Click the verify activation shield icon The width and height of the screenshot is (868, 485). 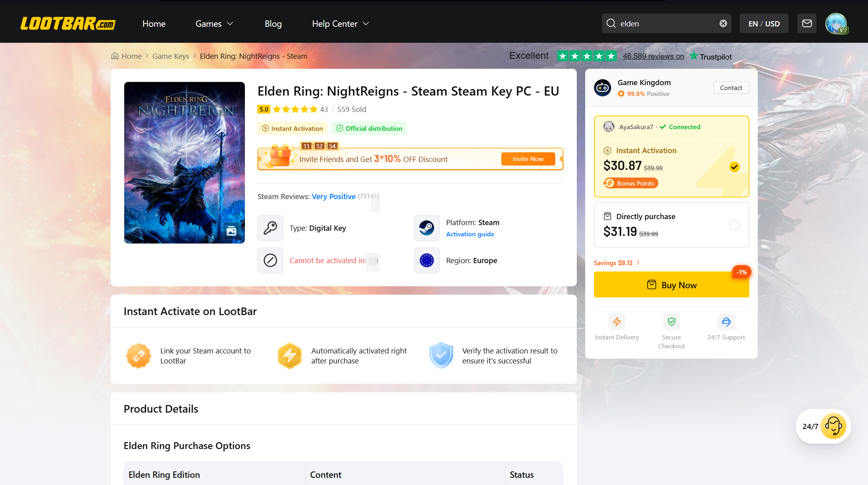441,355
